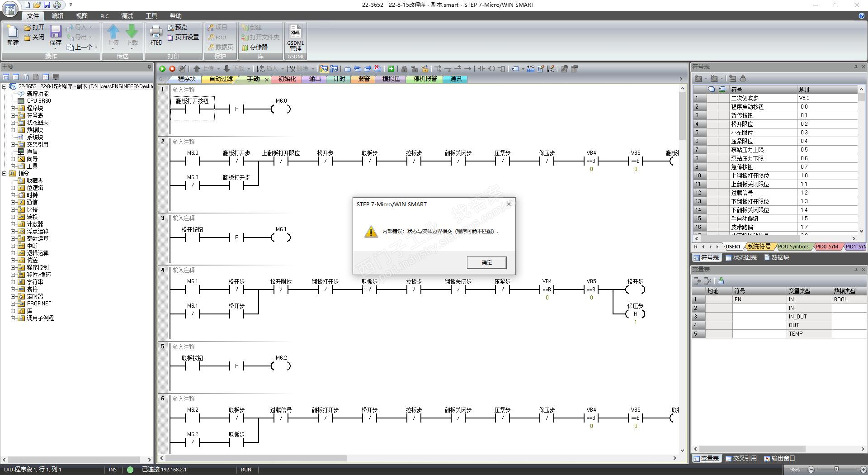Click the insert coil icon
This screenshot has height=475, width=868.
click(491, 69)
